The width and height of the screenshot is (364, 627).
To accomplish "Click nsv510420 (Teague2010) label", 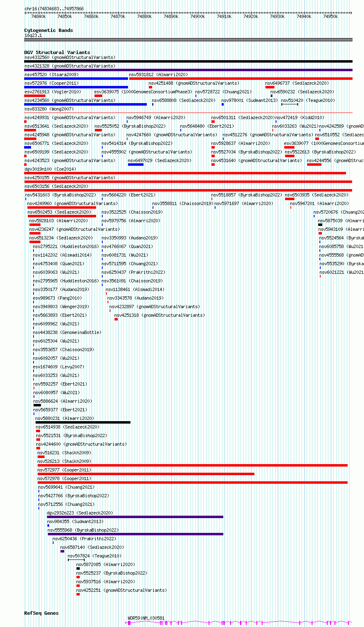I will 308,100.
